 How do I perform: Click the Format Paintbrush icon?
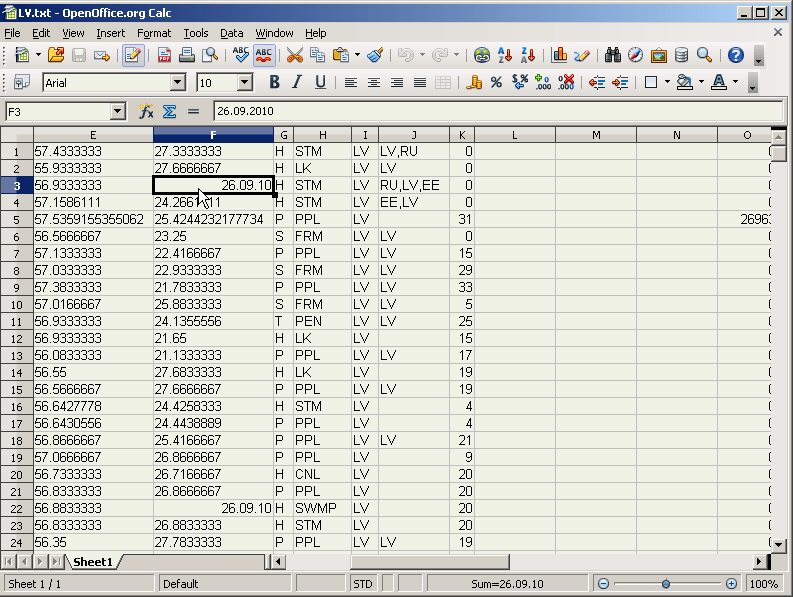click(x=375, y=55)
